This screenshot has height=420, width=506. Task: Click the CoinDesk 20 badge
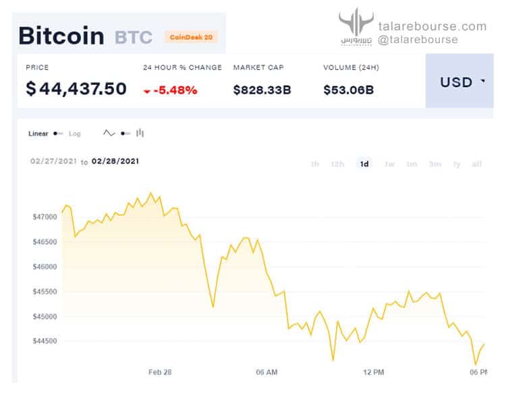pos(191,37)
